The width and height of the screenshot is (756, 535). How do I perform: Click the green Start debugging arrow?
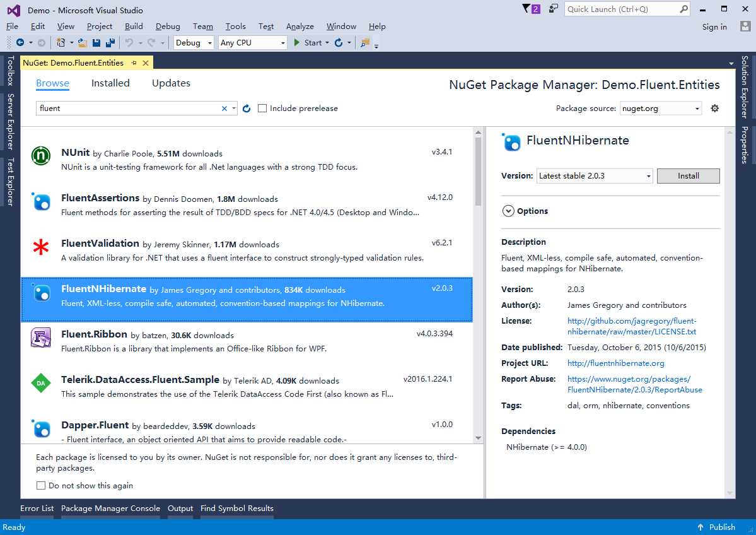[297, 42]
